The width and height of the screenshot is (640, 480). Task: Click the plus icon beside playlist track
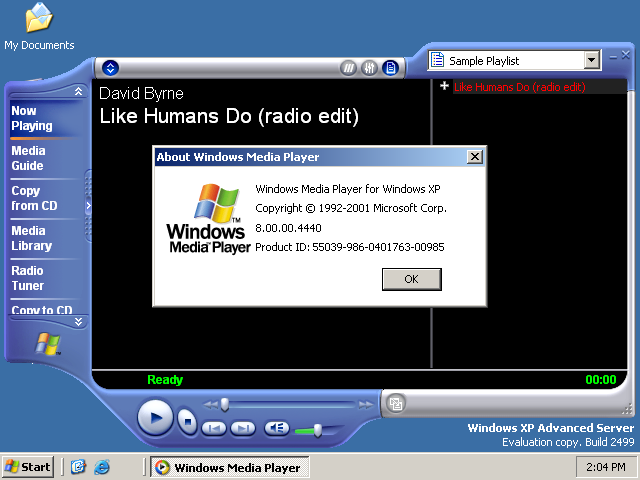tap(444, 86)
